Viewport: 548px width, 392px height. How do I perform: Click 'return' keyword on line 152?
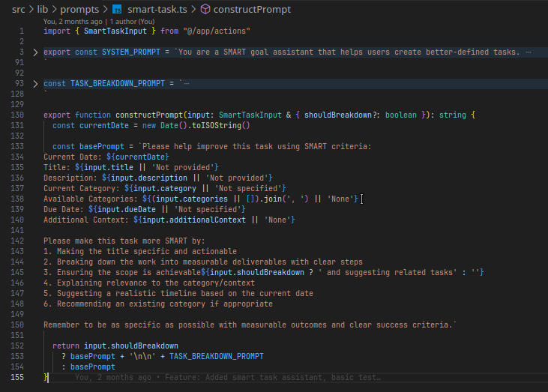(66, 346)
